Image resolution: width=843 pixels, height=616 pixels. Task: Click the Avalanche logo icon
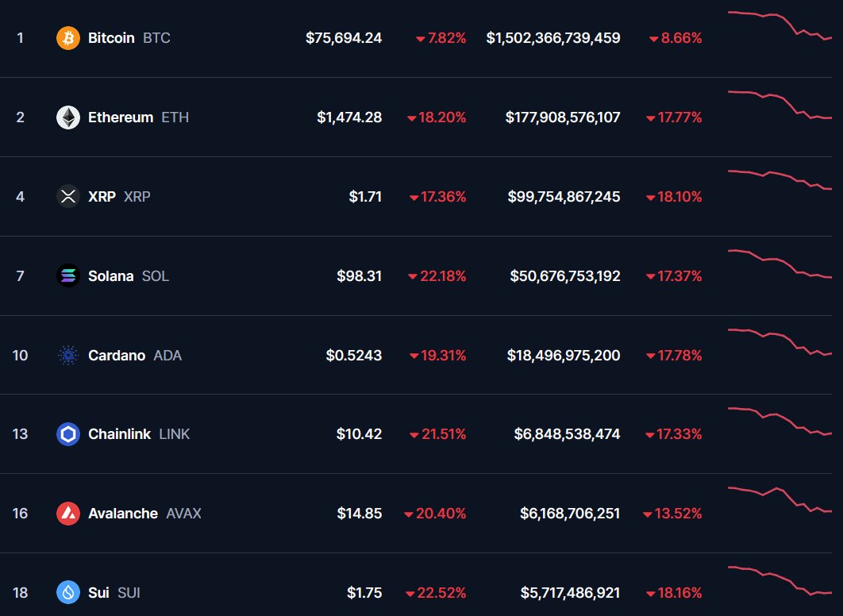(x=68, y=514)
